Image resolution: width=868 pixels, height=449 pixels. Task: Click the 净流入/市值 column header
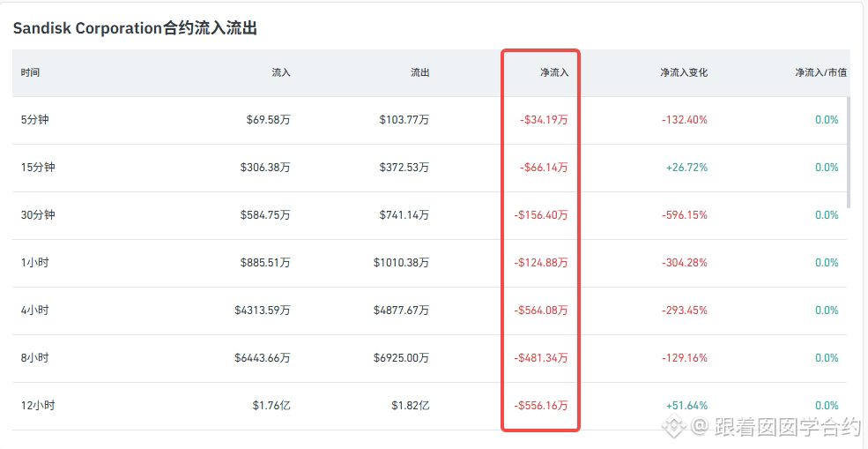pyautogui.click(x=821, y=72)
